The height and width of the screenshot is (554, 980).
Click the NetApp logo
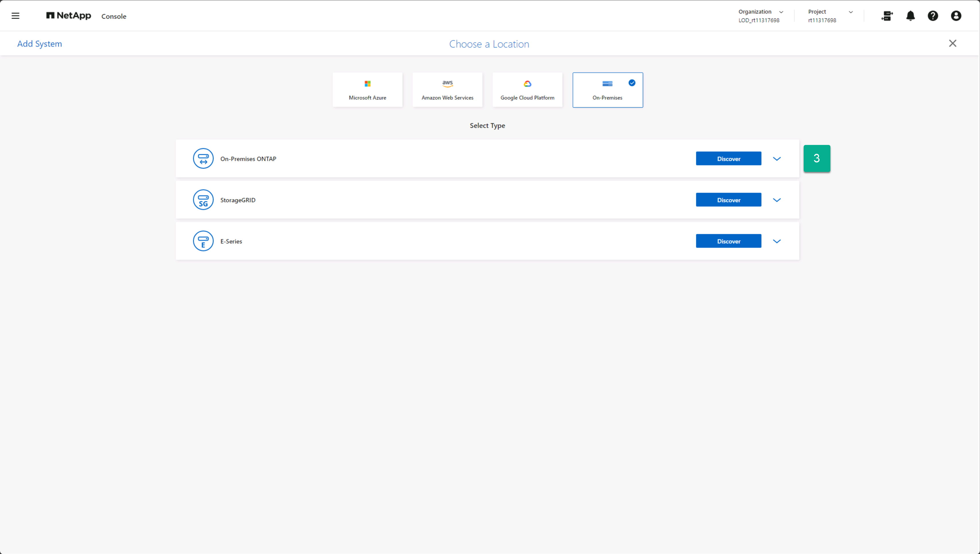[x=69, y=16]
